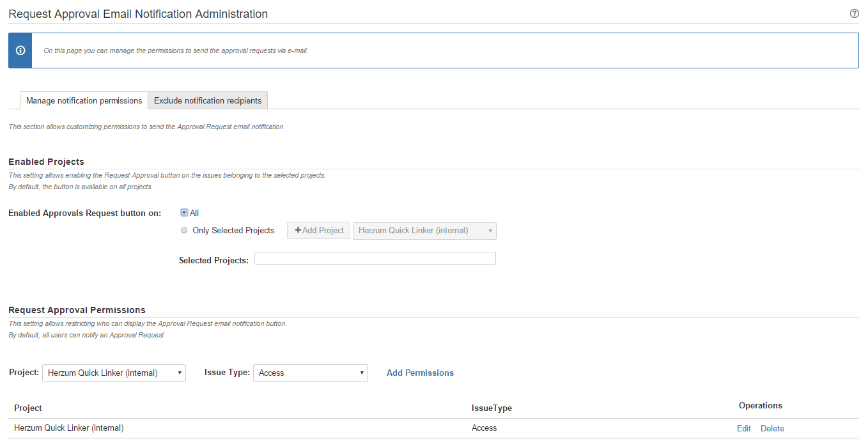This screenshot has height=448, width=868.
Task: Edit the Herzum Quick Linker permission row
Action: [x=743, y=428]
